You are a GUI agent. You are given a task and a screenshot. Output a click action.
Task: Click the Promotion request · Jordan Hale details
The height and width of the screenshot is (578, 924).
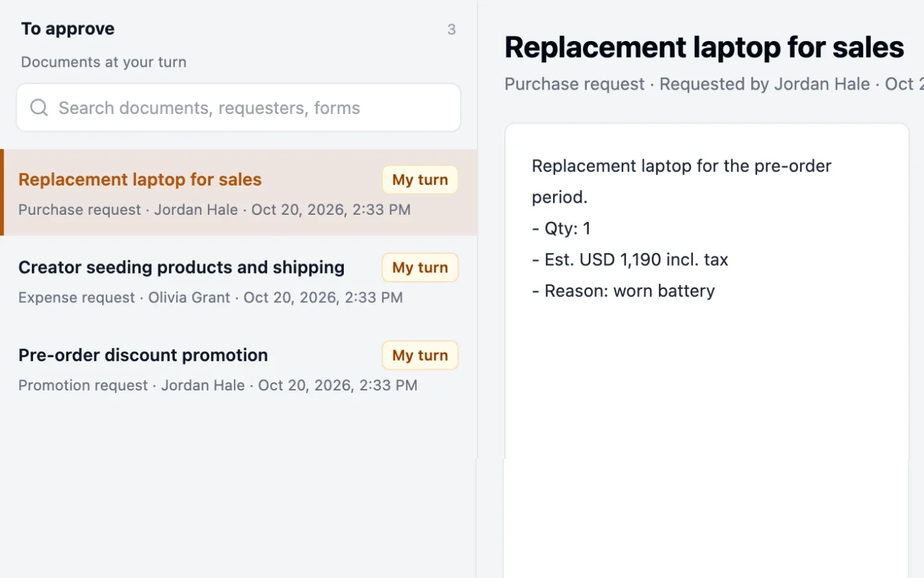click(x=218, y=385)
